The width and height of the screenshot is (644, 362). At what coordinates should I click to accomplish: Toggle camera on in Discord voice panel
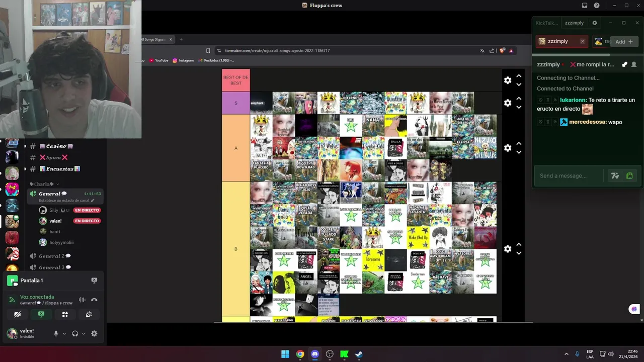pos(17,314)
